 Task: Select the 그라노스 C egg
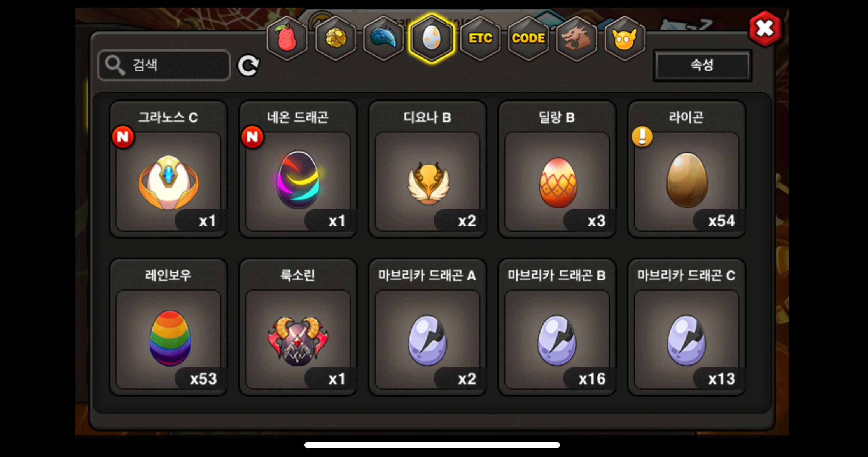pyautogui.click(x=168, y=169)
